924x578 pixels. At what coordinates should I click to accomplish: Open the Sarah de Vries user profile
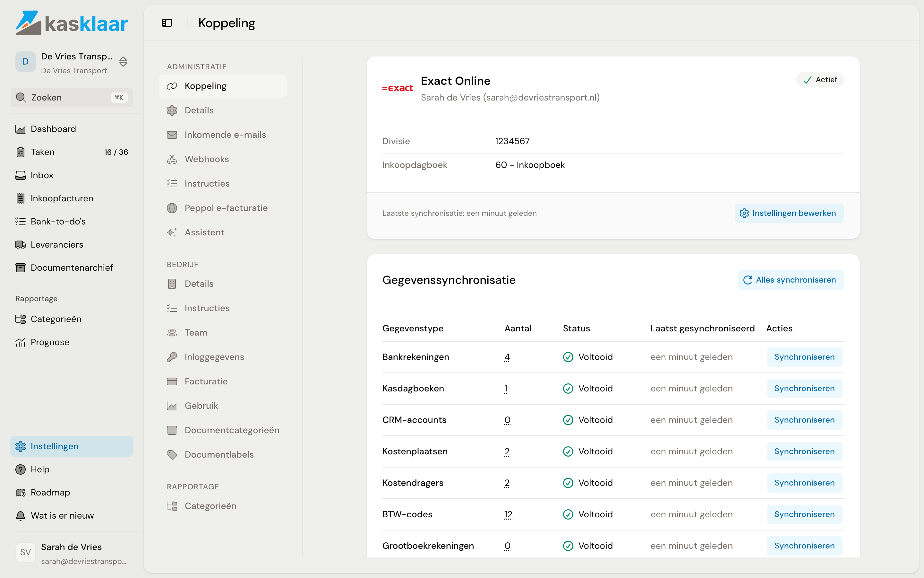[72, 553]
